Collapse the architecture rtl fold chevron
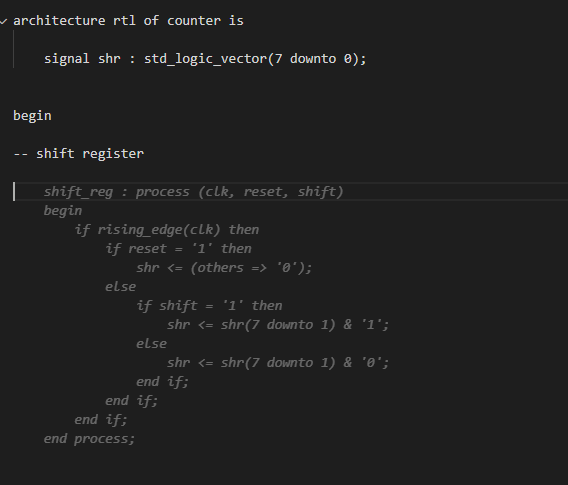 pos(3,22)
